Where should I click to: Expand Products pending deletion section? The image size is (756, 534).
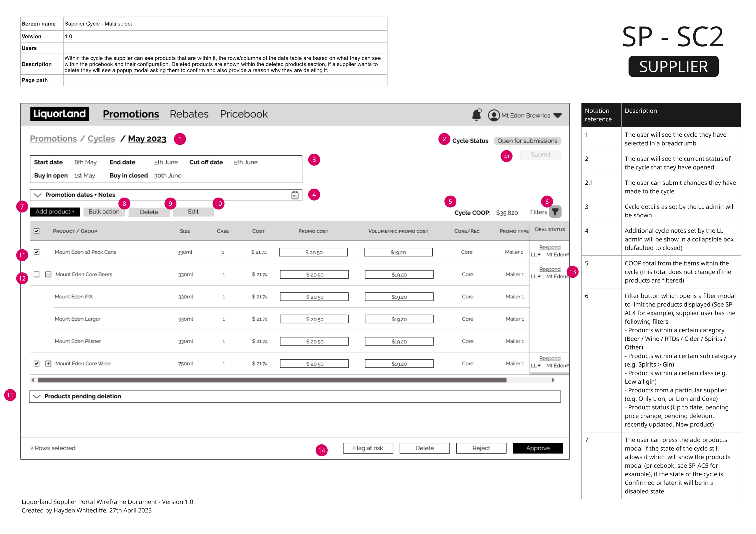coord(37,396)
